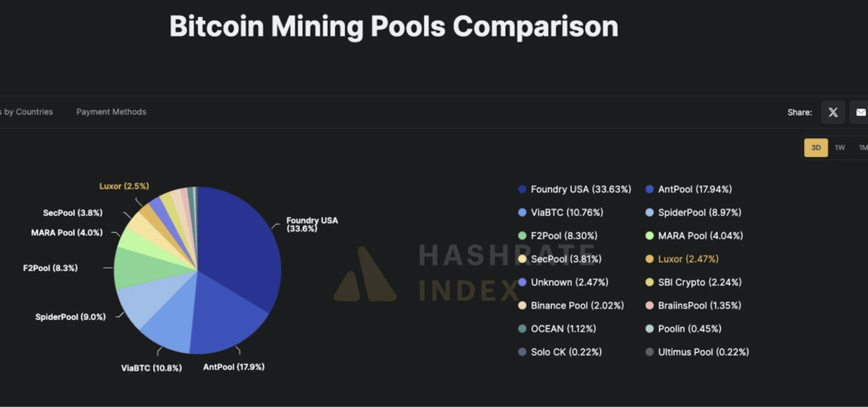Open the email share icon
This screenshot has width=868, height=407.
point(860,112)
